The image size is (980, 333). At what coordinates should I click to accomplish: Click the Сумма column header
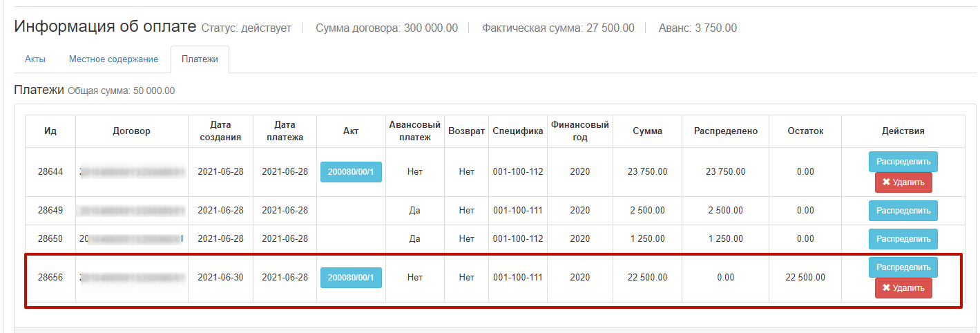(x=647, y=131)
